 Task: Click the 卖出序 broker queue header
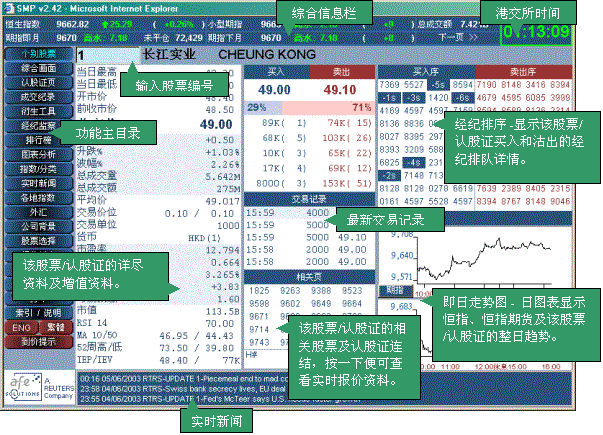(x=523, y=72)
